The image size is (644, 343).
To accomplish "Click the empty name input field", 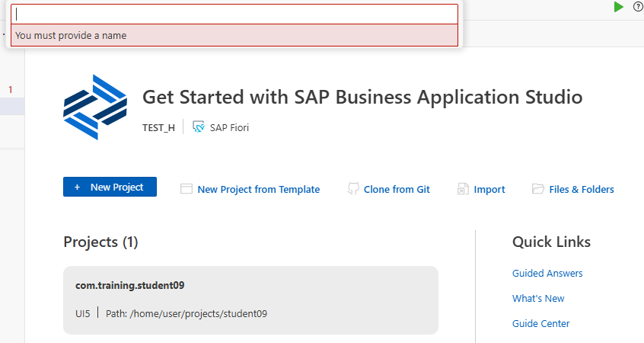I will tap(234, 14).
